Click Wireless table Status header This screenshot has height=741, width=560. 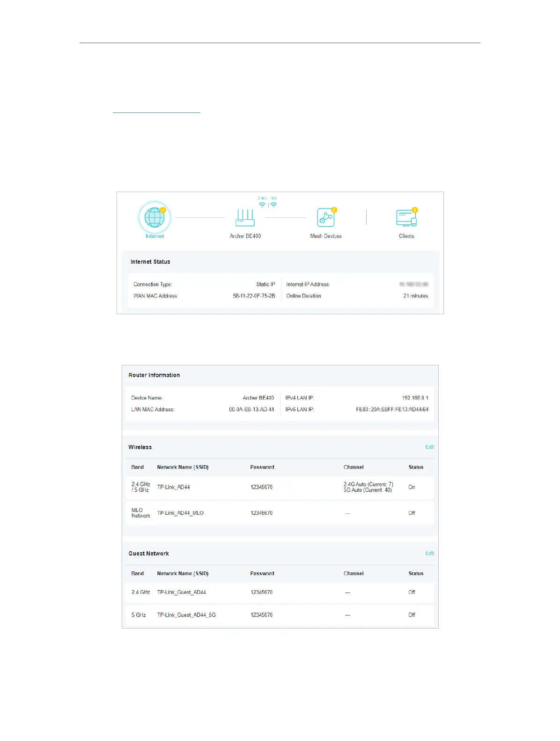click(x=416, y=467)
